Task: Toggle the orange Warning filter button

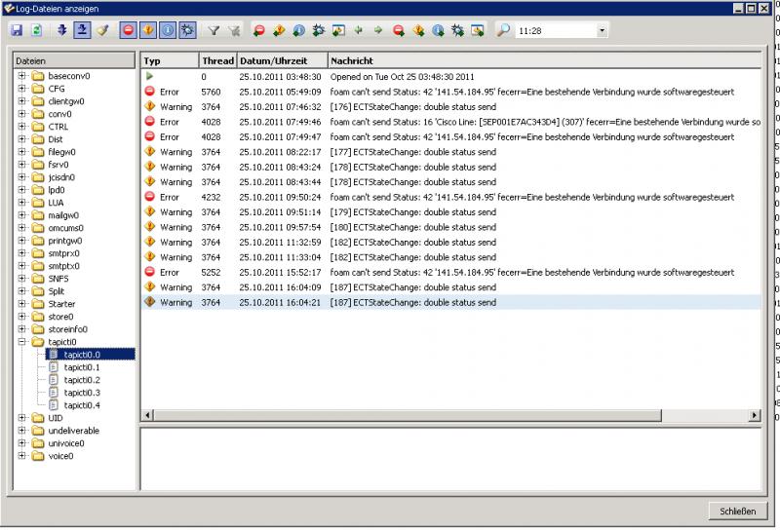Action: [150, 31]
